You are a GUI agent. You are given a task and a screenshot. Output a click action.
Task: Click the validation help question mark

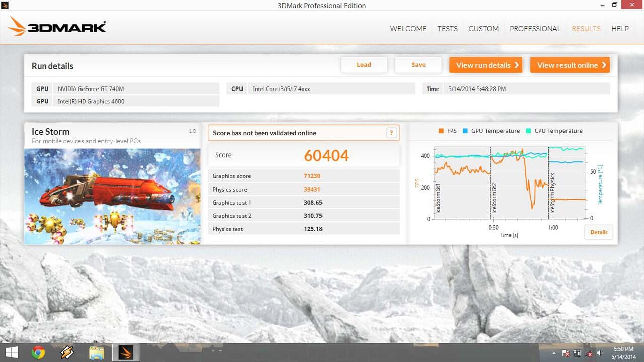[391, 133]
